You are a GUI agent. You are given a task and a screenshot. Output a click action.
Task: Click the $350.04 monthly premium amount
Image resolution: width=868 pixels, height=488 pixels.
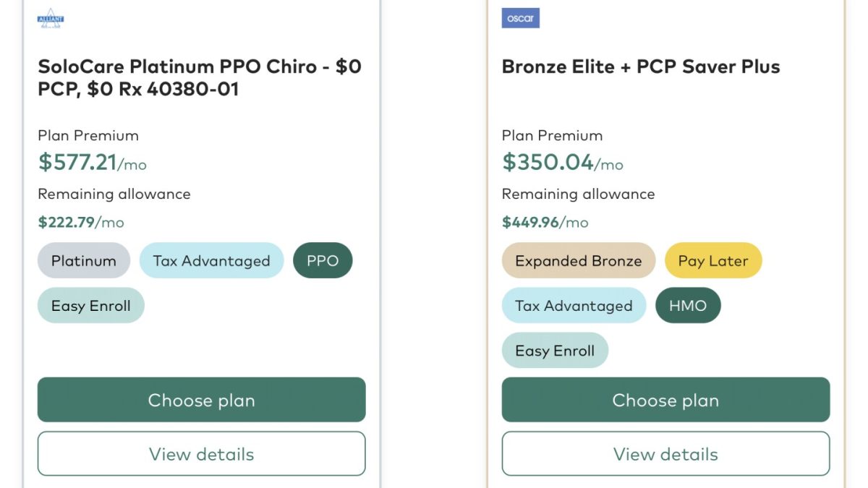[548, 162]
